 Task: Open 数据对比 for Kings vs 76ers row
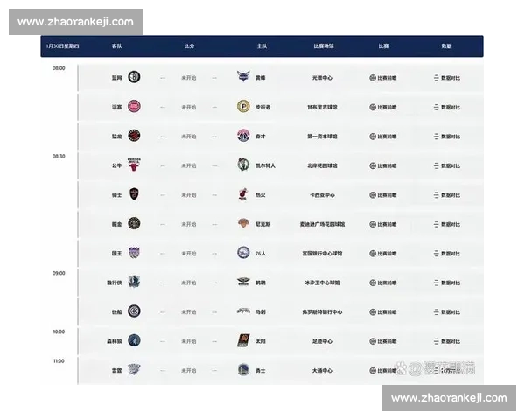point(446,252)
